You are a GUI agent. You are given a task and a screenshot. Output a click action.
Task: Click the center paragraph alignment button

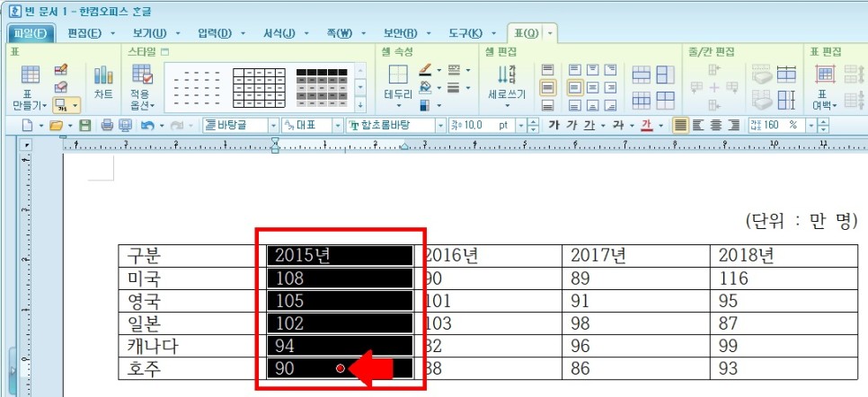tap(716, 126)
